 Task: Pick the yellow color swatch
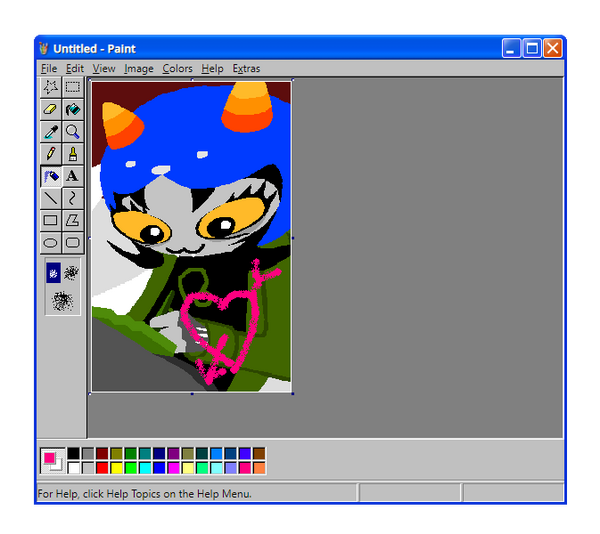click(116, 468)
